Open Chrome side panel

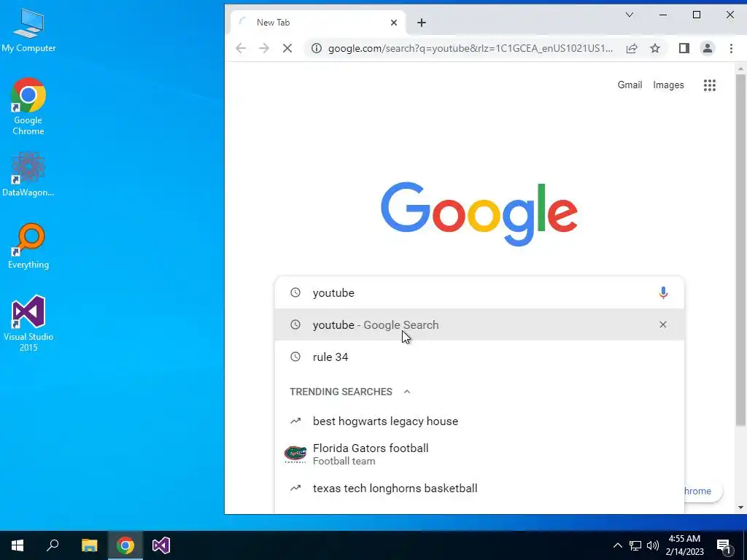[684, 48]
